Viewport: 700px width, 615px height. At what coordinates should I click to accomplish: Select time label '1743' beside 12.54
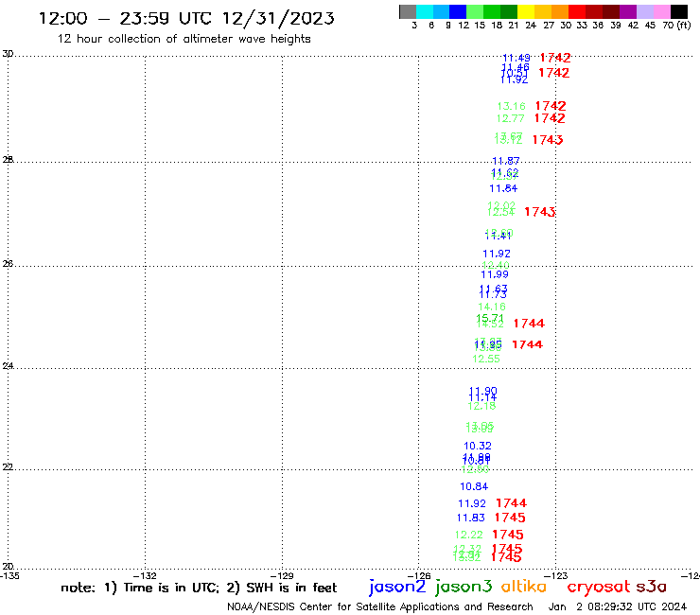click(x=540, y=212)
